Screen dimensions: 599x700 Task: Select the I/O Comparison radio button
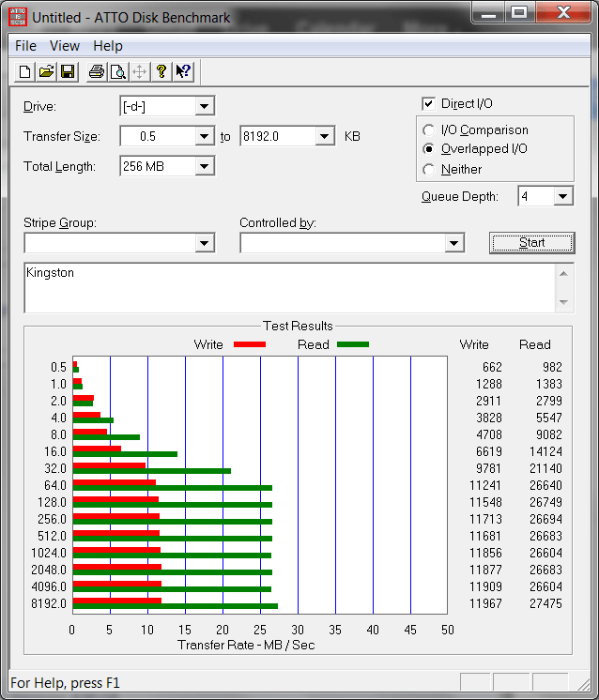click(429, 130)
